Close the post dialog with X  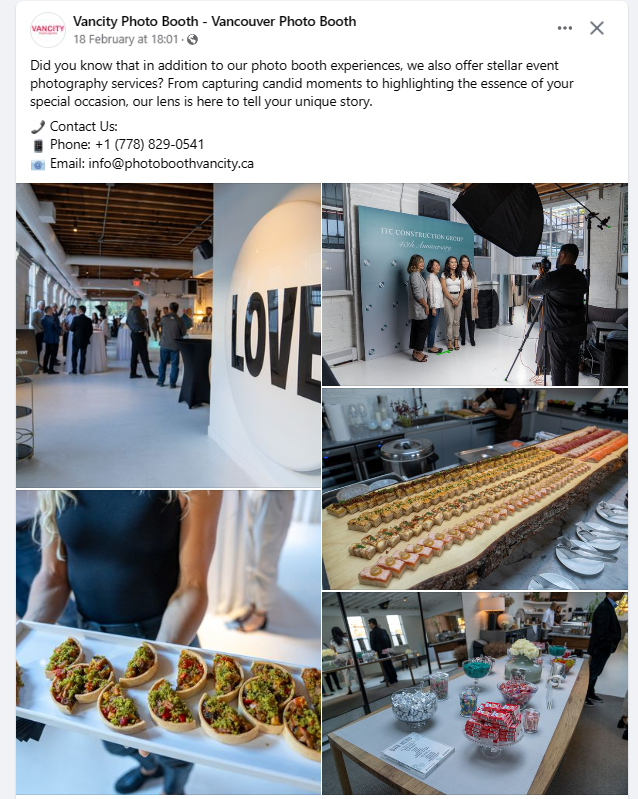coord(597,28)
